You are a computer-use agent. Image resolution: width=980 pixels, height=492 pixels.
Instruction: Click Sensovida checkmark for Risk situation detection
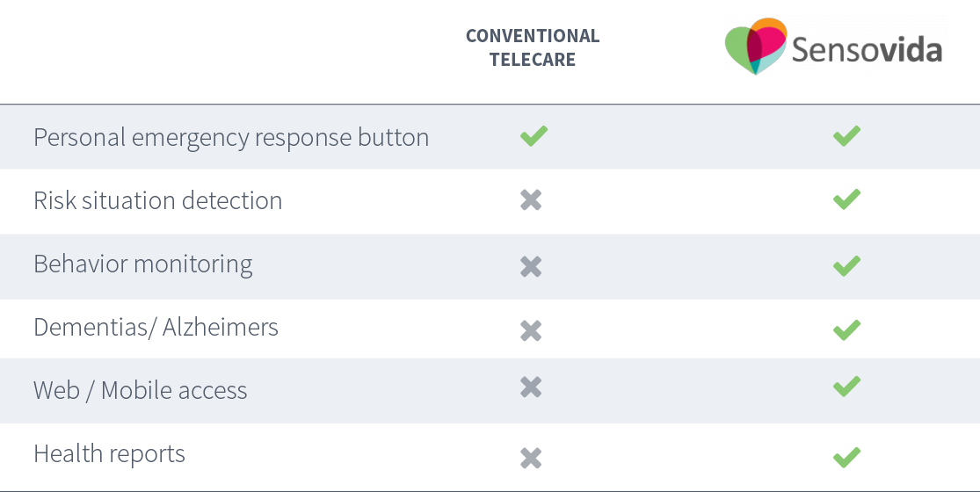(x=847, y=199)
